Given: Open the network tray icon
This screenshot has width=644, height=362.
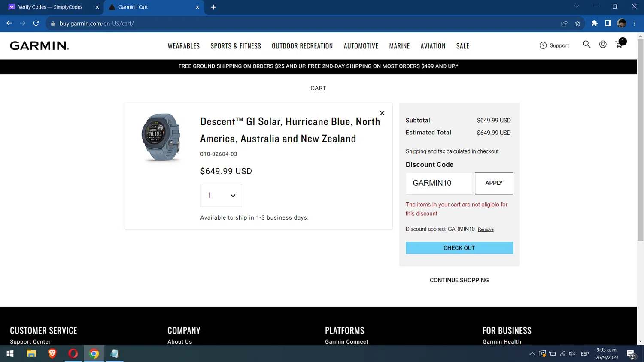Looking at the screenshot, I should coord(562,354).
